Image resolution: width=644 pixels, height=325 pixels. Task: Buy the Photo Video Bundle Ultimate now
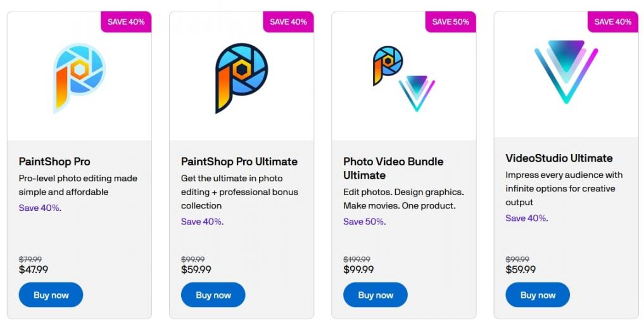(376, 295)
